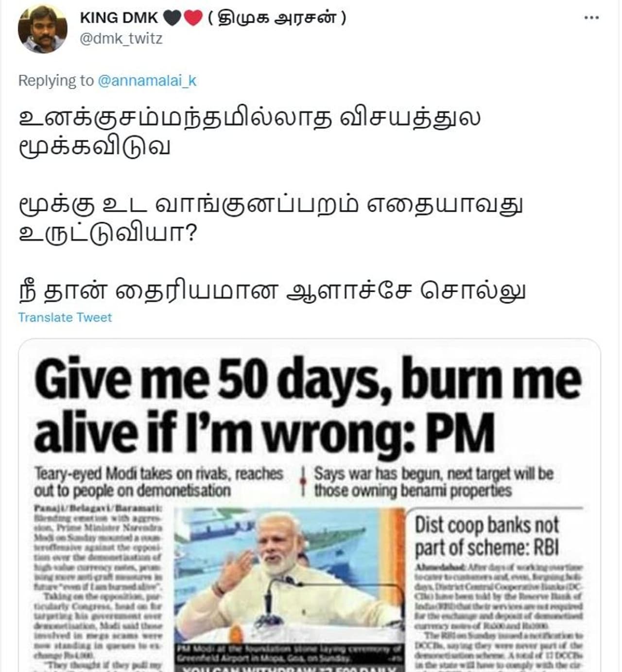622x672 pixels.
Task: Select the first Tamil paragraph of the tweet
Action: 249,132
